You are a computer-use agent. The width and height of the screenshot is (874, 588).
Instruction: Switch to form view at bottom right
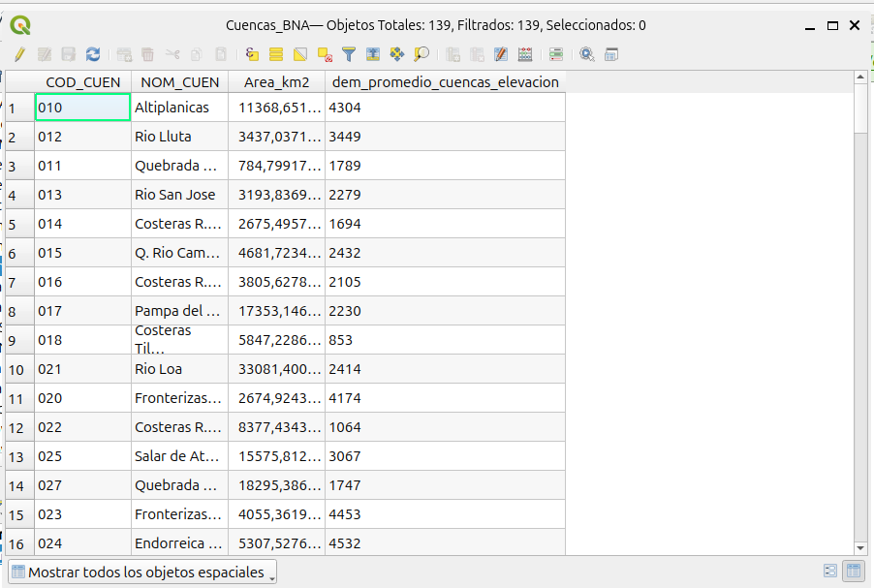[x=830, y=572]
